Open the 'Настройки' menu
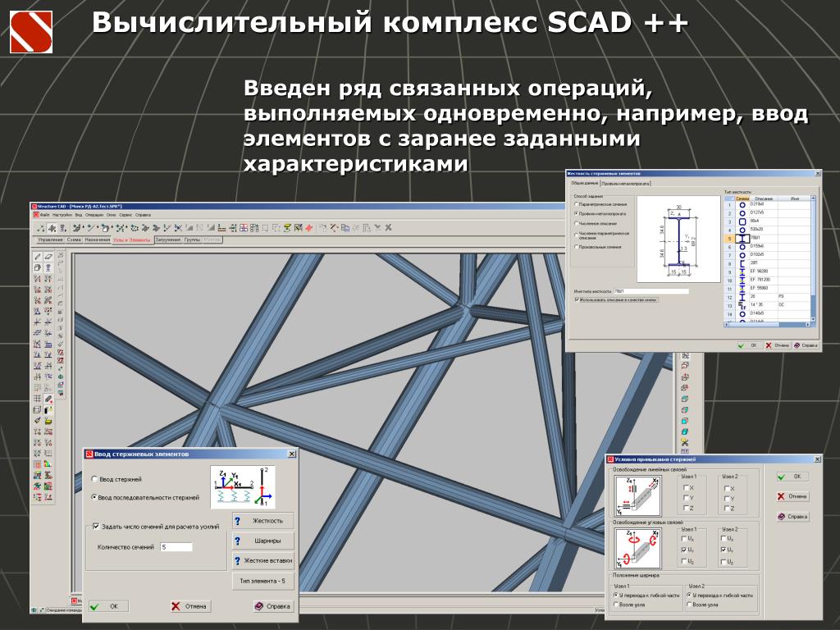The height and width of the screenshot is (630, 840). pos(62,215)
